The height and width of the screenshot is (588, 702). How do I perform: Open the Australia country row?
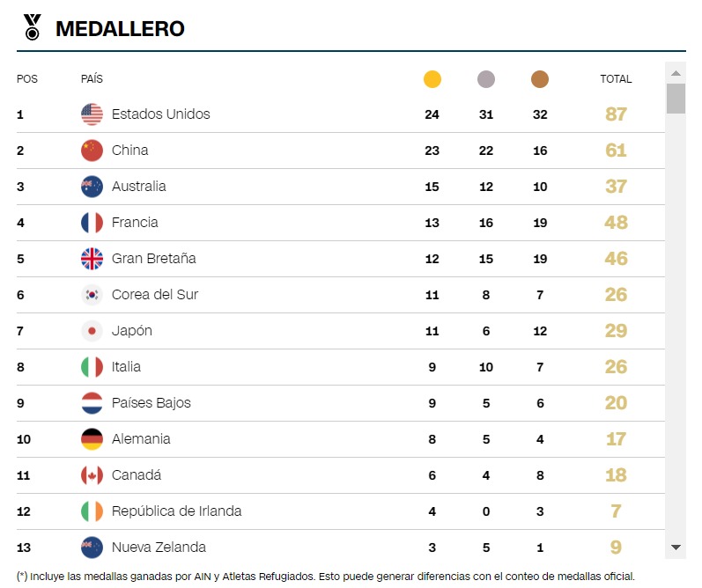tap(340, 187)
